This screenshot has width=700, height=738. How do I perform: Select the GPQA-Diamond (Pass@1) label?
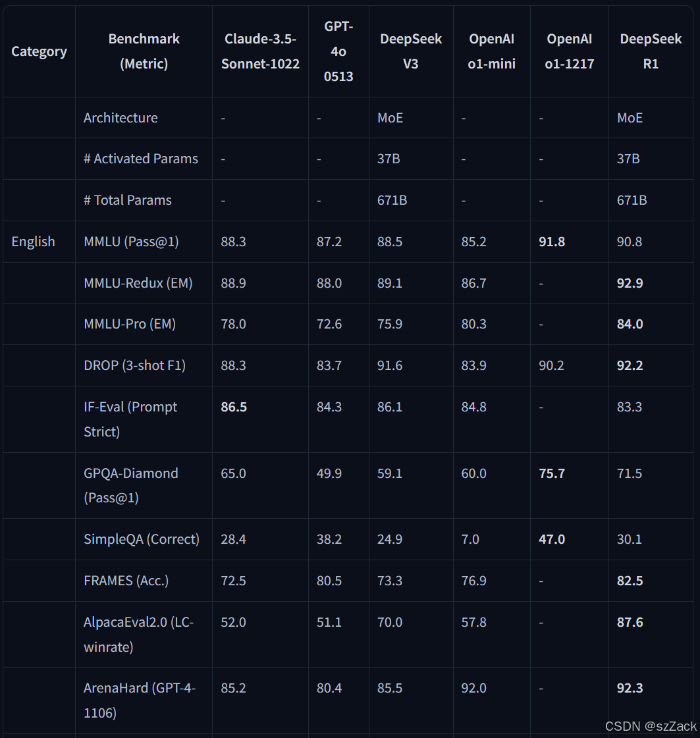131,485
